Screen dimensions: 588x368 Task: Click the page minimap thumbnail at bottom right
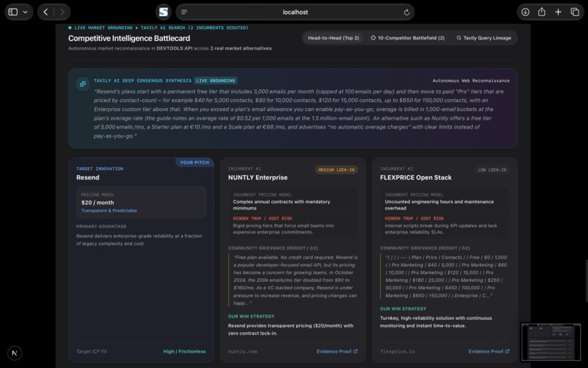pos(551,342)
